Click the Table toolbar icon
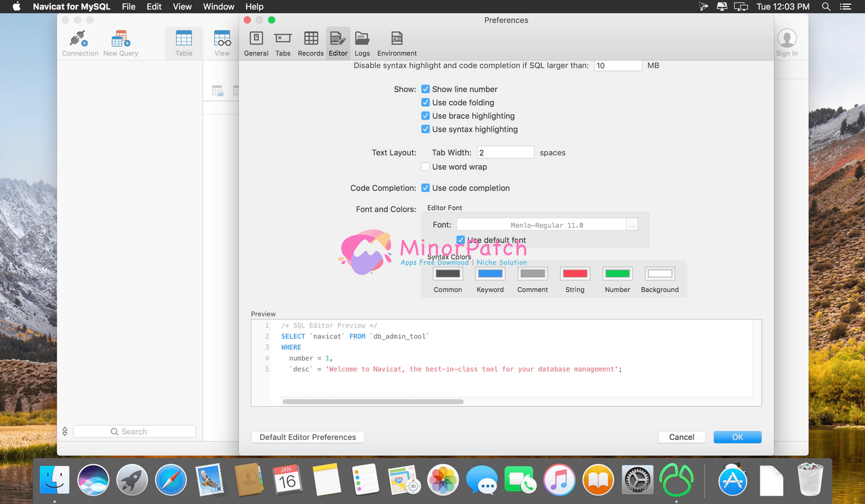 point(184,43)
